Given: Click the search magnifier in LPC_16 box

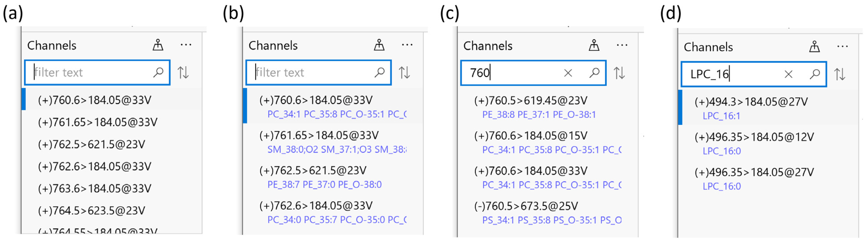Looking at the screenshot, I should coord(814,74).
